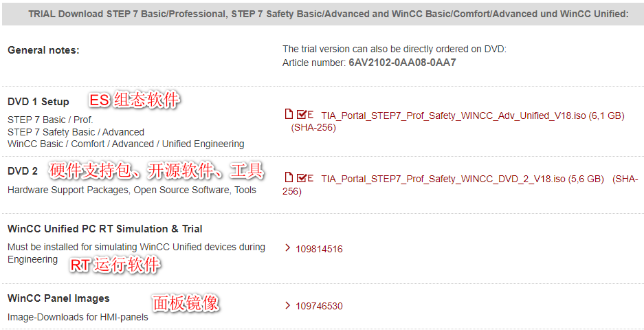Image resolution: width=644 pixels, height=330 pixels.
Task: Click the checkmark icon beside the DVD_2_V18.iso file
Action: pyautogui.click(x=301, y=177)
